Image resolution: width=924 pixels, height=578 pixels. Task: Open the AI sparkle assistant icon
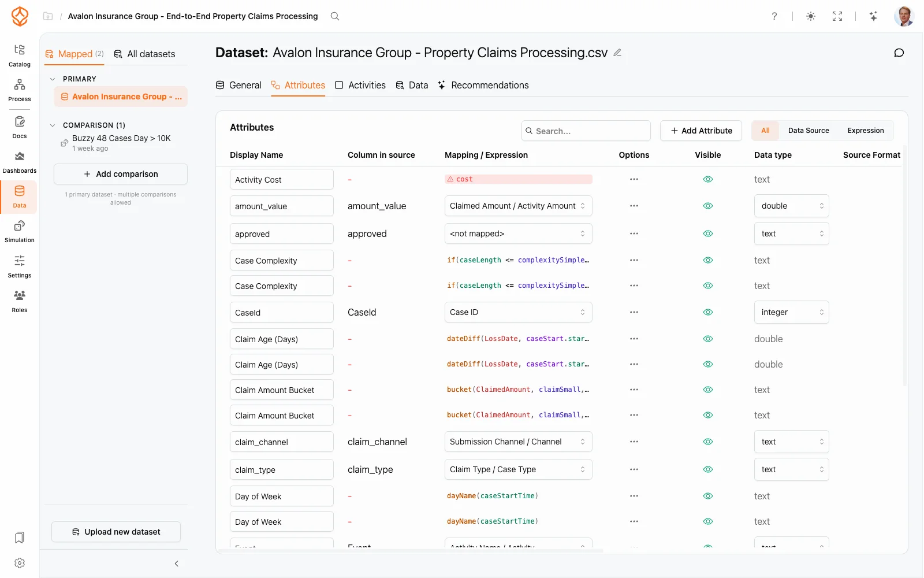[873, 16]
